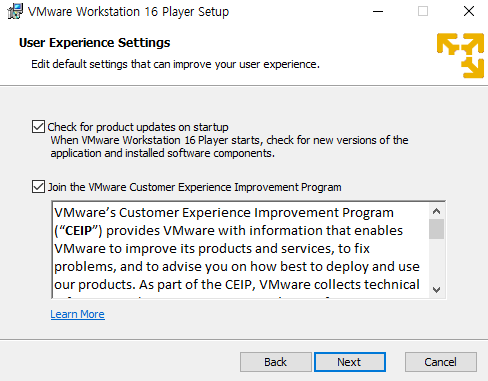The image size is (488, 381).
Task: Click the 'VMware Workstation 16 Player Setup' title text
Action: [128, 12]
